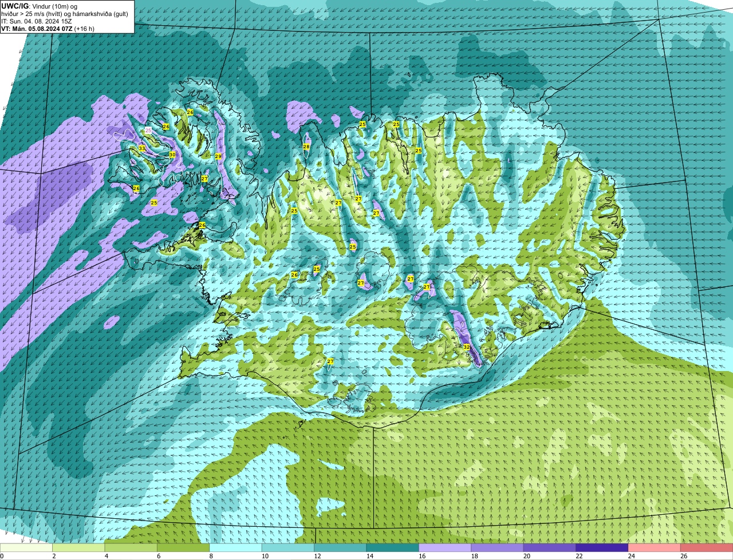Image resolution: width=733 pixels, height=560 pixels.
Task: Select the light cyan 8–10 m/s legend swatch
Action: coord(236,547)
